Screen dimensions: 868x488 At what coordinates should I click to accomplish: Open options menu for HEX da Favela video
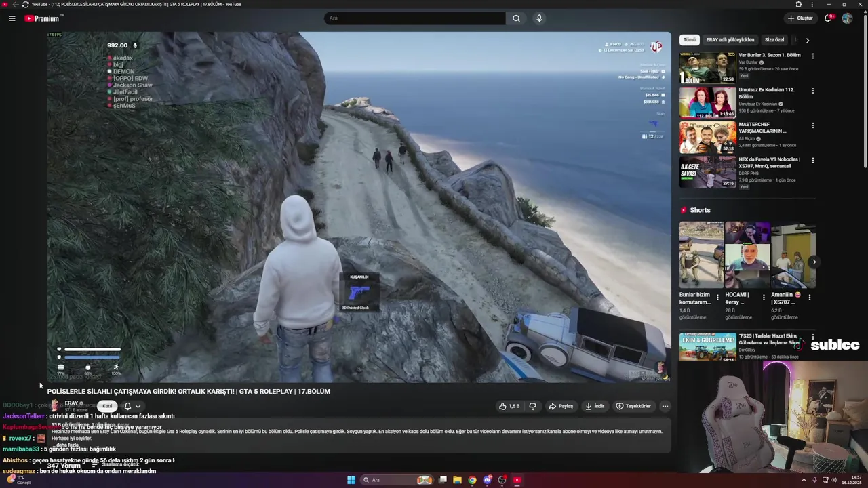pos(813,161)
